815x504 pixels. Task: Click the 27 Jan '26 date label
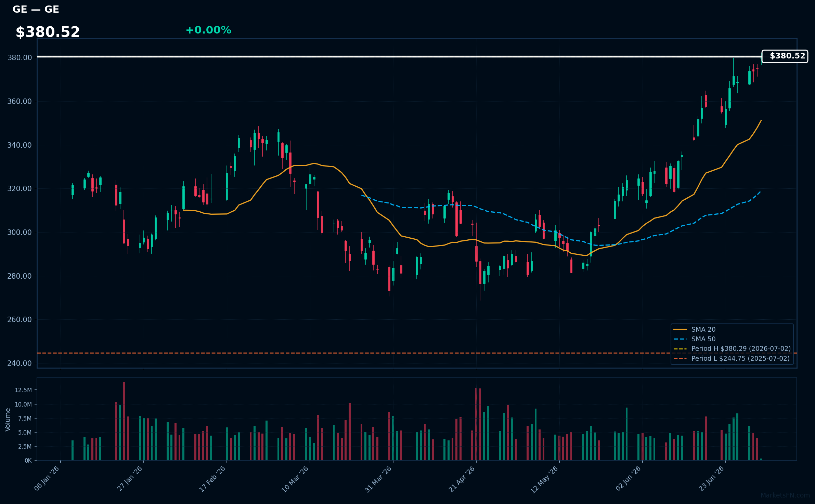click(x=130, y=479)
